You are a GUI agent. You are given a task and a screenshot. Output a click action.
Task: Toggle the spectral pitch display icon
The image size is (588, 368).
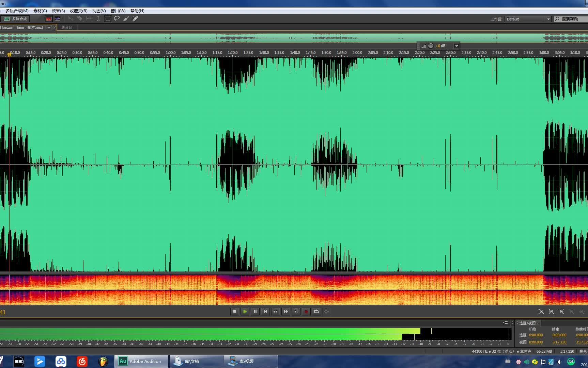(58, 19)
